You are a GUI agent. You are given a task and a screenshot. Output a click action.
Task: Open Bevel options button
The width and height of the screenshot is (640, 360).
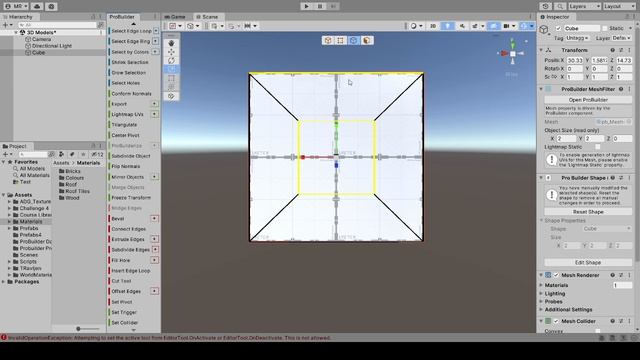[155, 218]
